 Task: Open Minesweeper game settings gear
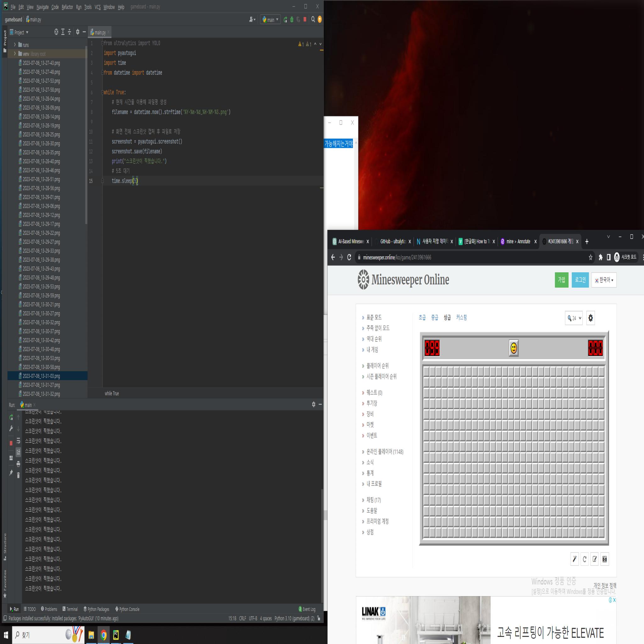(x=591, y=318)
